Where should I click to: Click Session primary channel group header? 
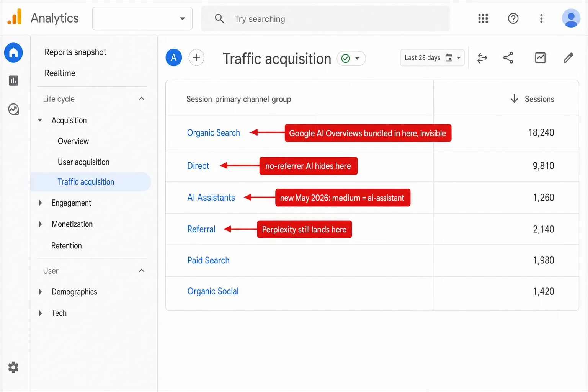click(239, 99)
